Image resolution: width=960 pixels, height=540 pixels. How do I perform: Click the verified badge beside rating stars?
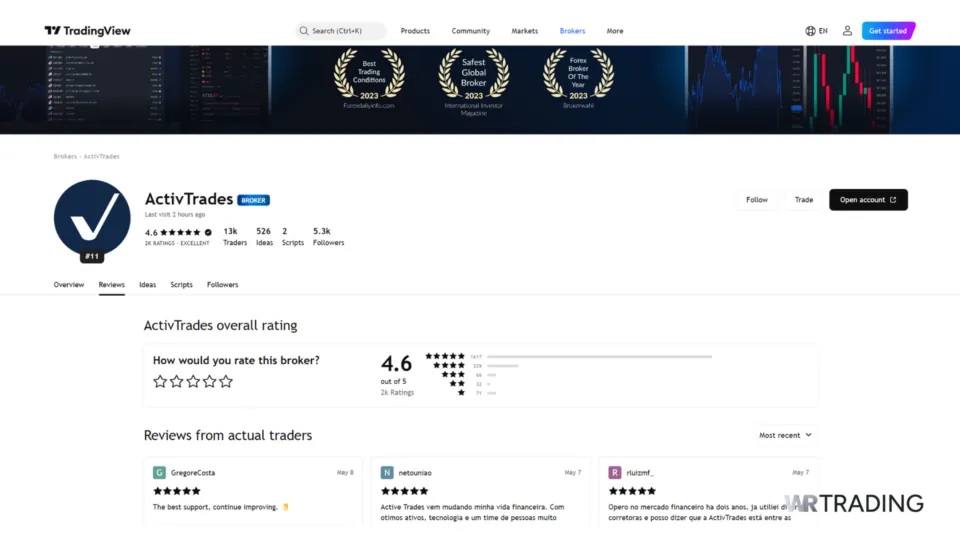(208, 232)
